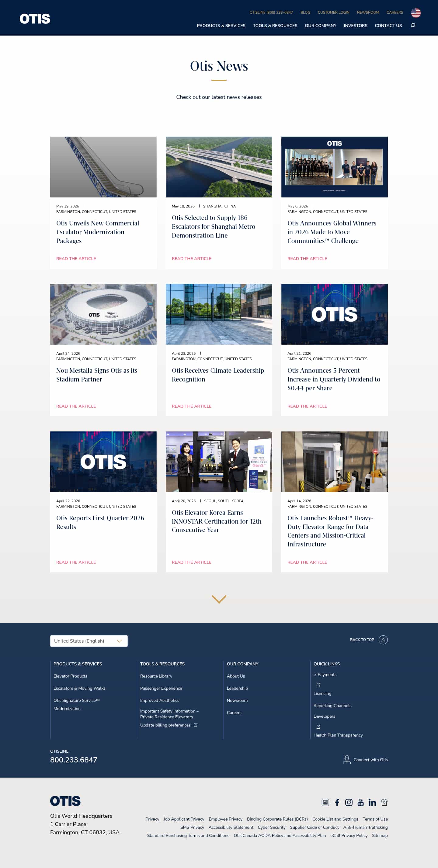Click external link icon under e-Payments

tap(318, 685)
